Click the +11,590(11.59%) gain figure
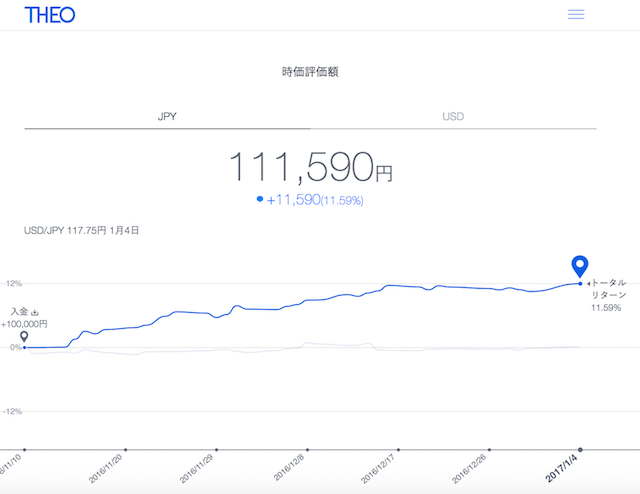 coord(314,200)
